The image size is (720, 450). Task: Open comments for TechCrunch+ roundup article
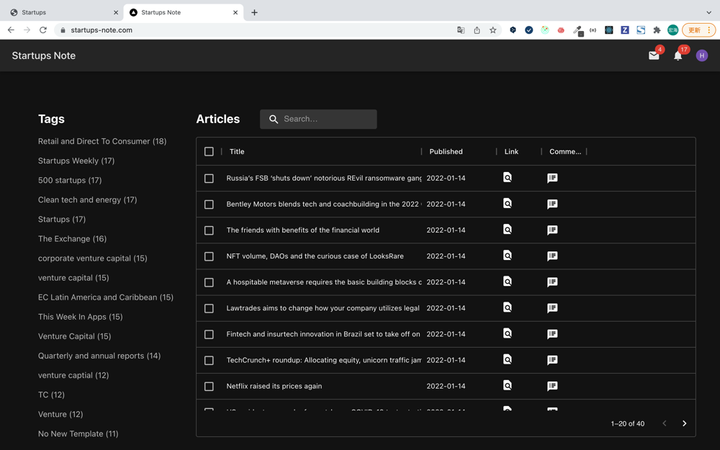click(552, 360)
